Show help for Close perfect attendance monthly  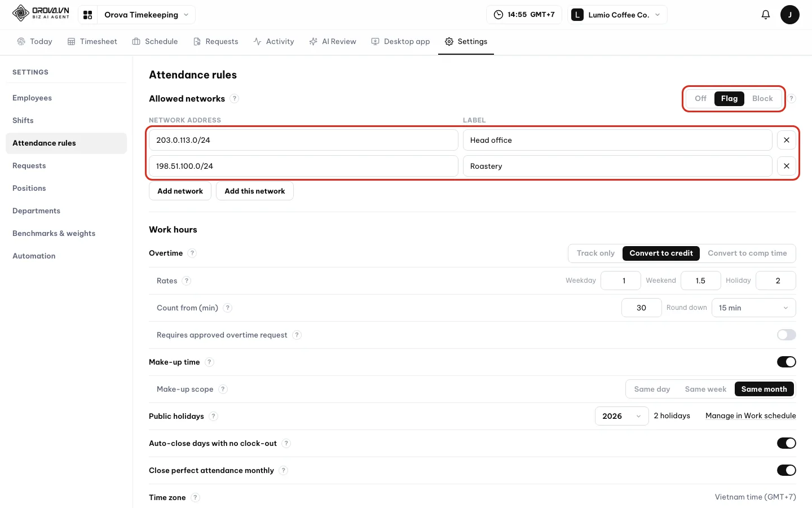(x=283, y=470)
